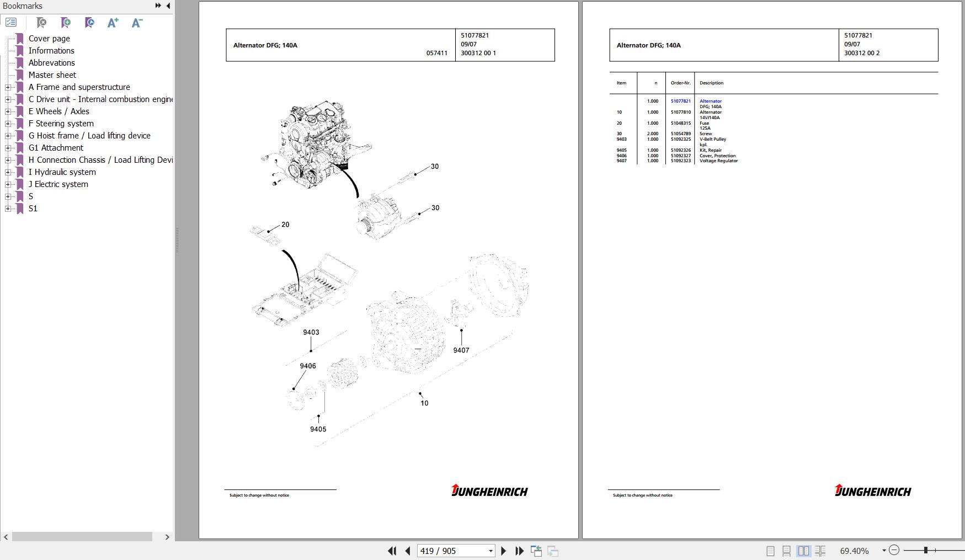Collapse the Bookmarks panel arrow
Image resolution: width=965 pixels, height=560 pixels.
tap(168, 6)
